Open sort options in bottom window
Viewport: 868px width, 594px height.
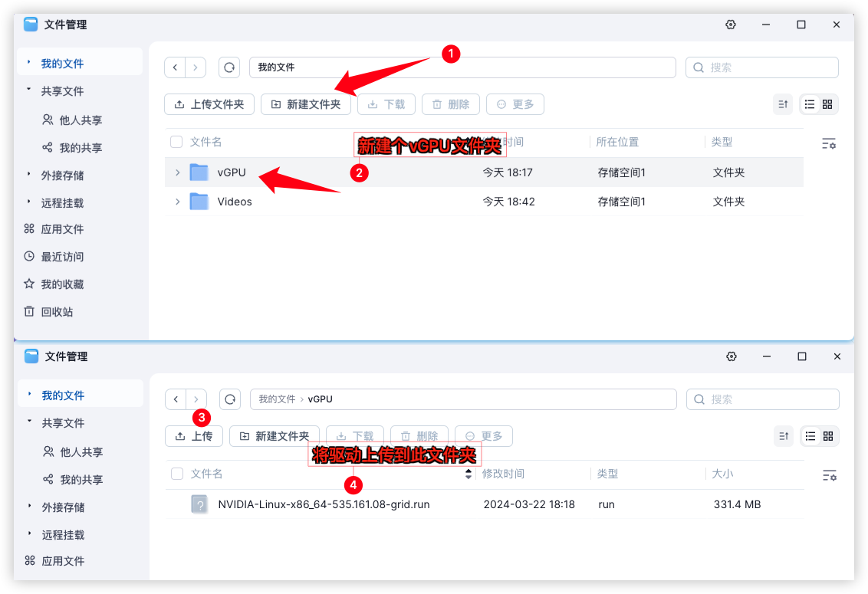[x=784, y=436]
